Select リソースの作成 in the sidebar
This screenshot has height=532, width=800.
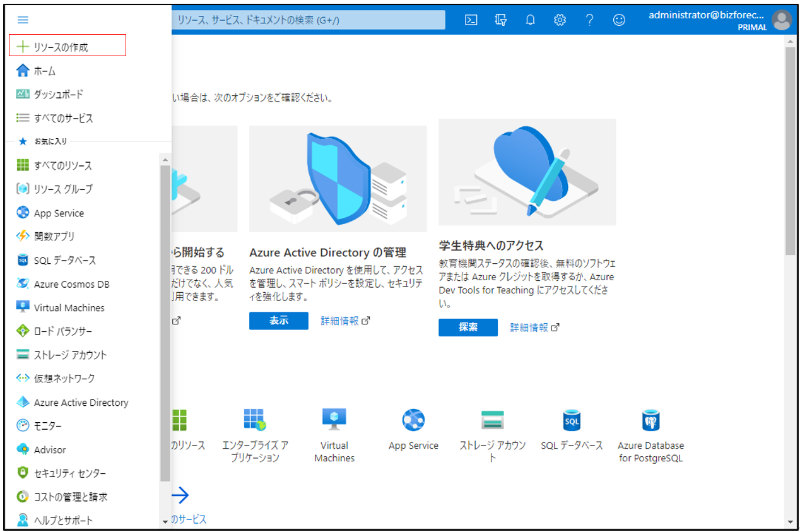61,47
